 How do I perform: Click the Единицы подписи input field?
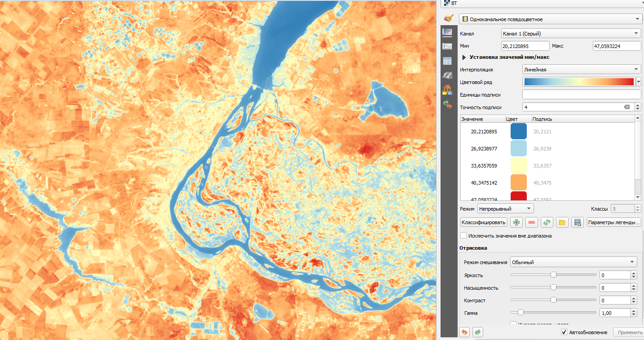pos(582,94)
